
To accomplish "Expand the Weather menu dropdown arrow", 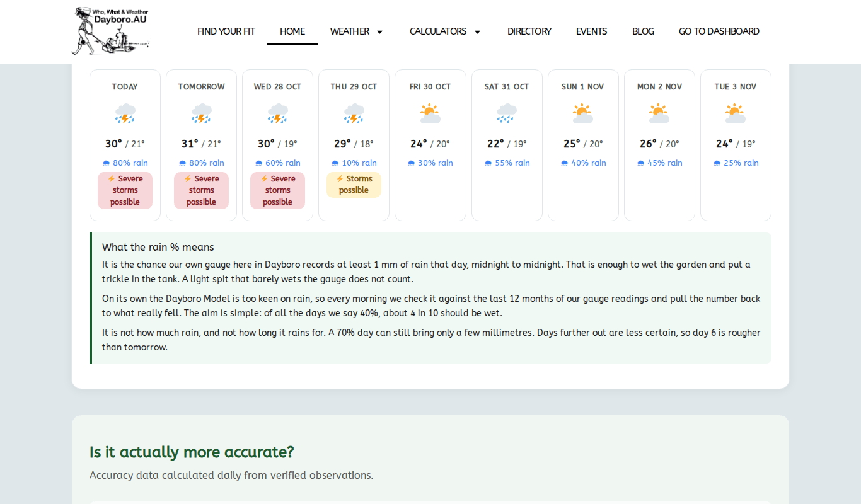I will pyautogui.click(x=379, y=31).
